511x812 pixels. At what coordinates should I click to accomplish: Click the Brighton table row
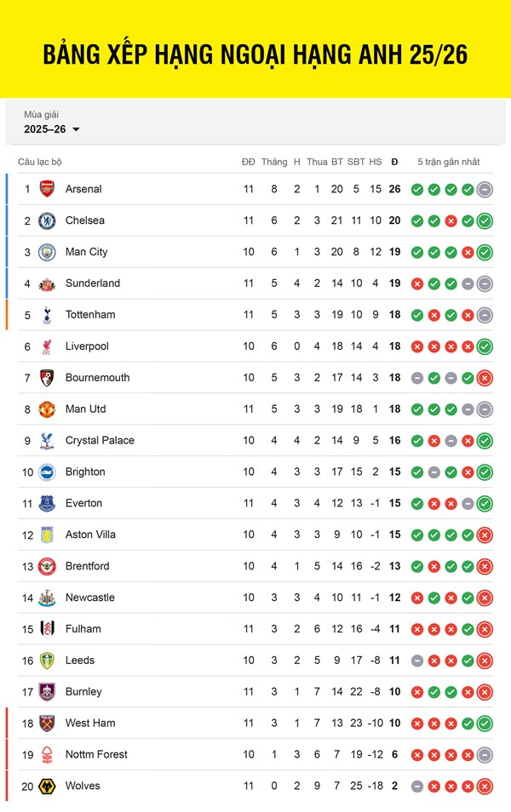tap(255, 472)
